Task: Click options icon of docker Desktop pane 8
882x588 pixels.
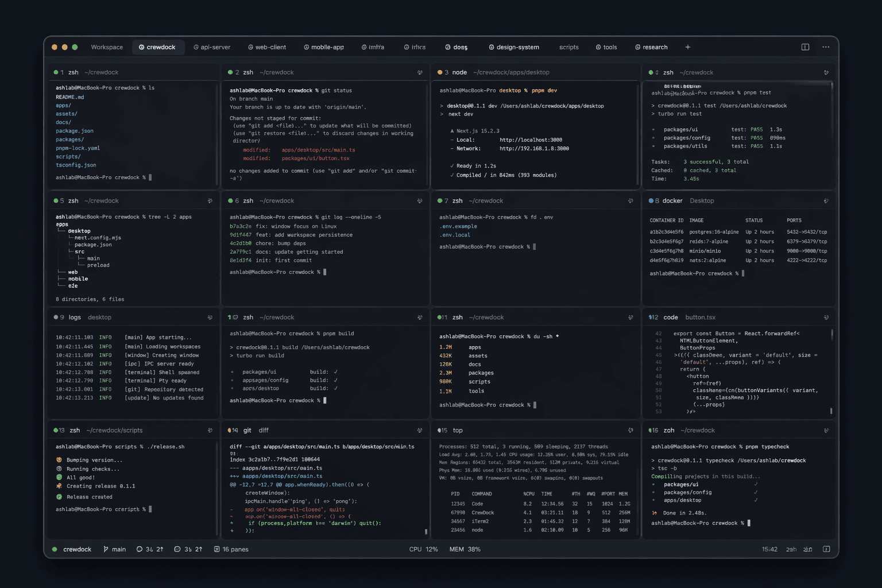Action: pos(826,201)
